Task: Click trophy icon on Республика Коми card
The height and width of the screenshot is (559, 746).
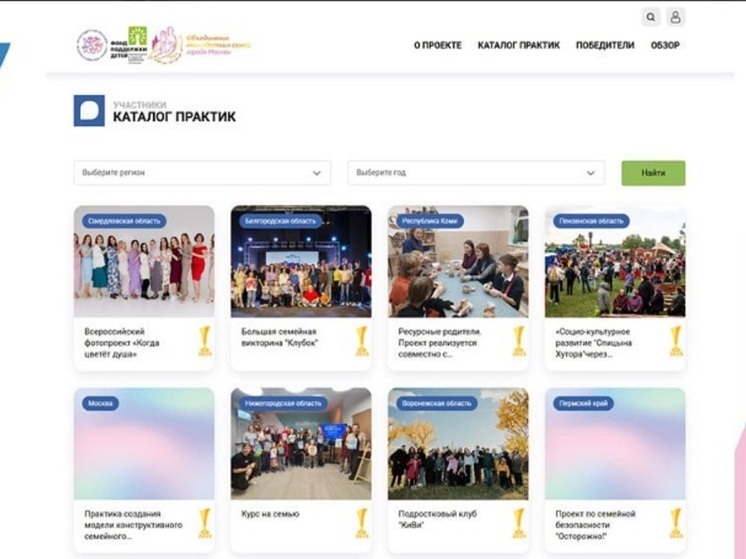Action: point(519,341)
